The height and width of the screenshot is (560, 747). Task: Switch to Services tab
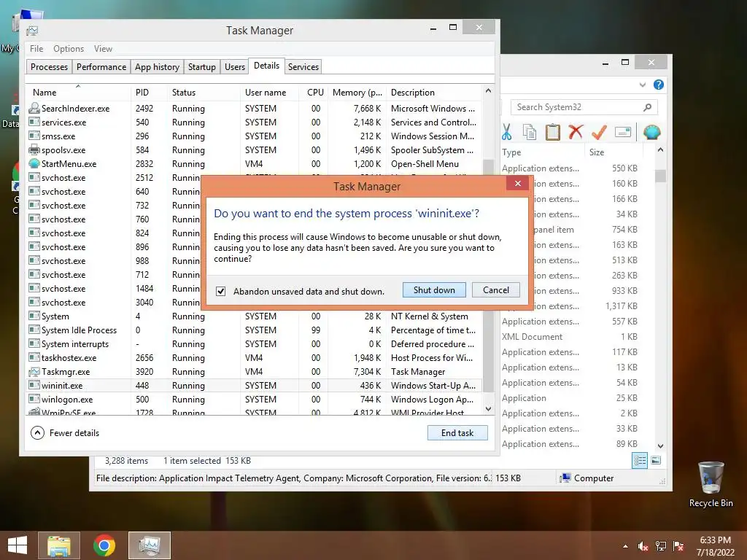[x=303, y=66]
